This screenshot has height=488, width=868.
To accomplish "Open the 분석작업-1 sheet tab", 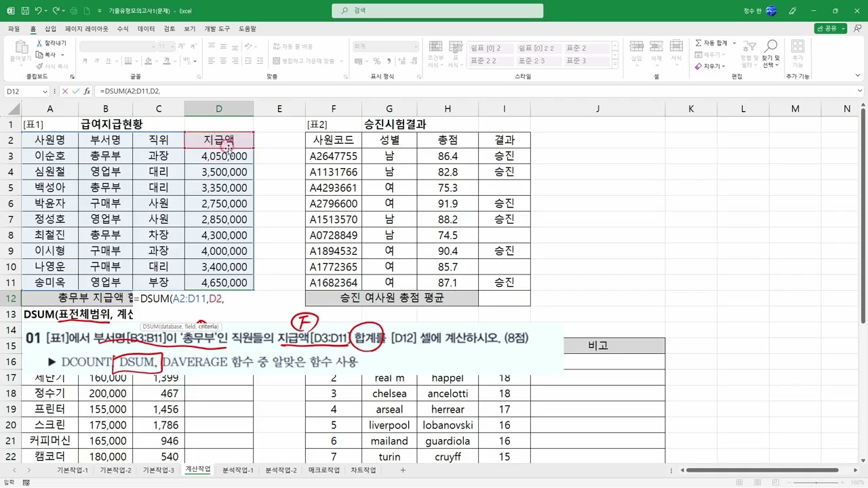I will point(238,470).
